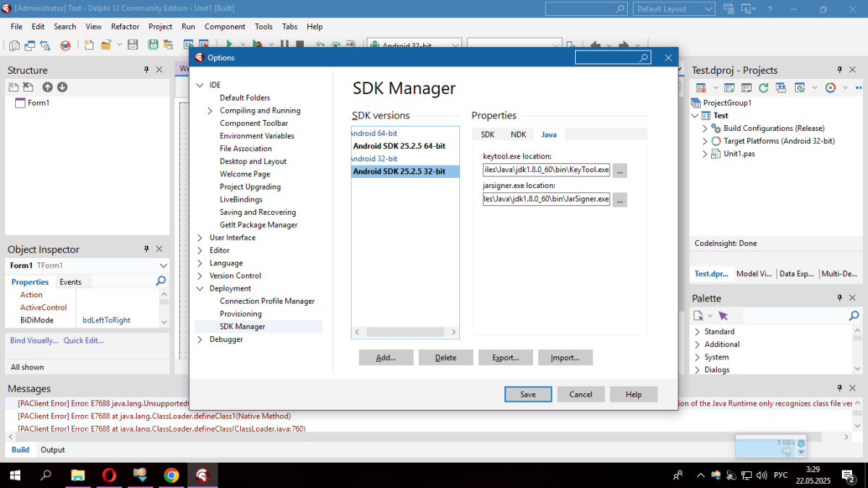This screenshot has height=488, width=868.
Task: Save the Options dialog settings
Action: click(x=528, y=394)
